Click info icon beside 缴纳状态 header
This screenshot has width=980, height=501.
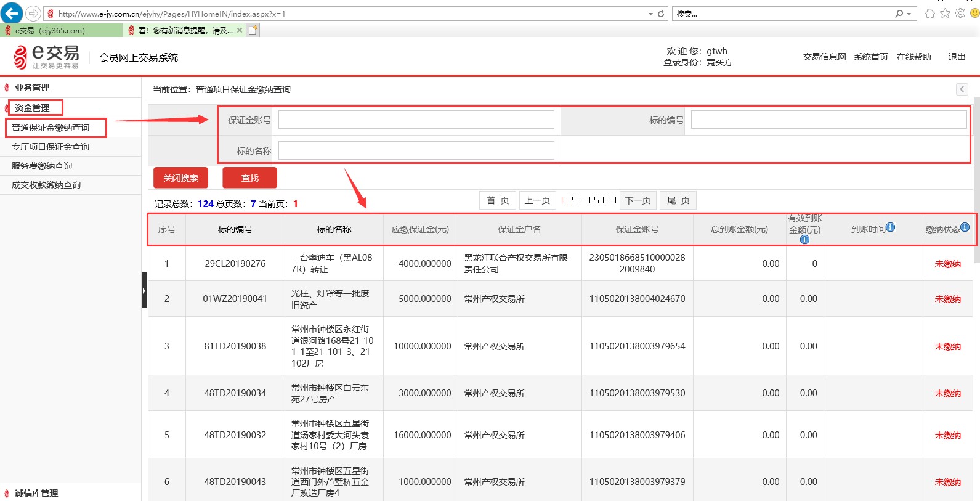click(x=965, y=227)
